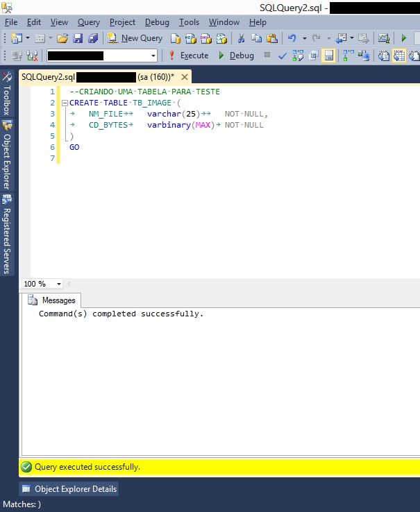Viewport: 420px width, 512px height.
Task: Open the Redo history dropdown arrow
Action: (328, 38)
